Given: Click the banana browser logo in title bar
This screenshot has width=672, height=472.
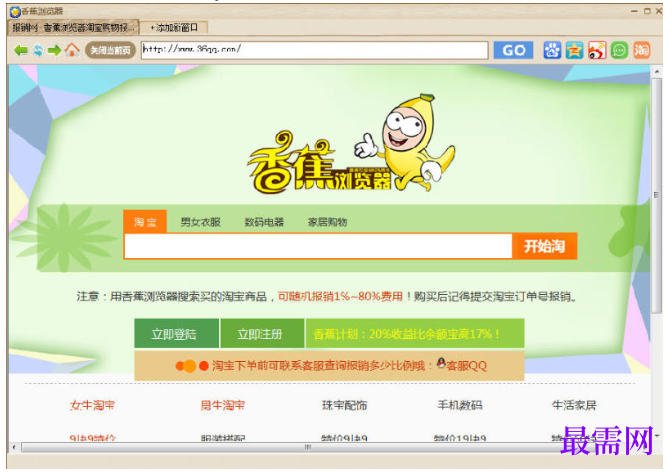Looking at the screenshot, I should (15, 12).
